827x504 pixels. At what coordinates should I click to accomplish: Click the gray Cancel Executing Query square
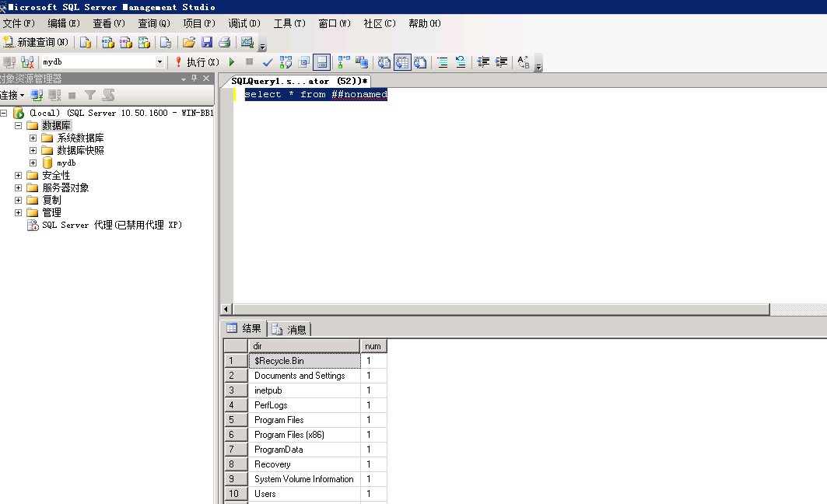[250, 61]
